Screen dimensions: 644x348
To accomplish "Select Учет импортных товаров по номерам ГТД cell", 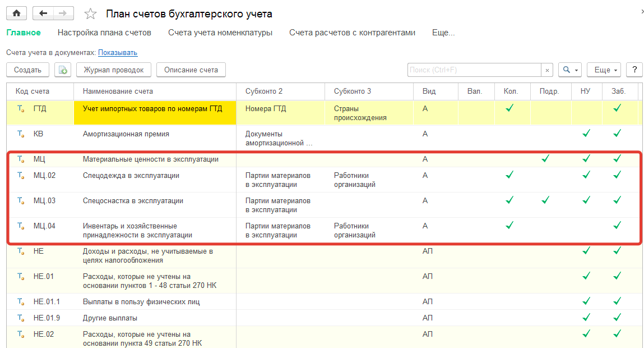I will tap(155, 113).
